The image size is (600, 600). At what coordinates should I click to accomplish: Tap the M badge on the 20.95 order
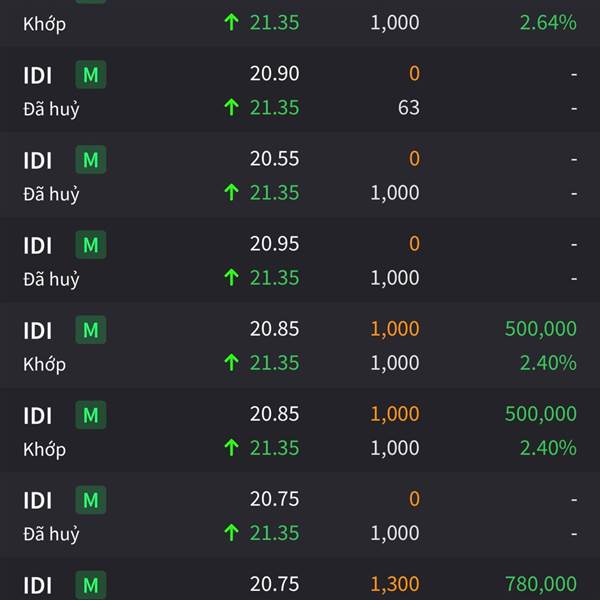point(91,245)
